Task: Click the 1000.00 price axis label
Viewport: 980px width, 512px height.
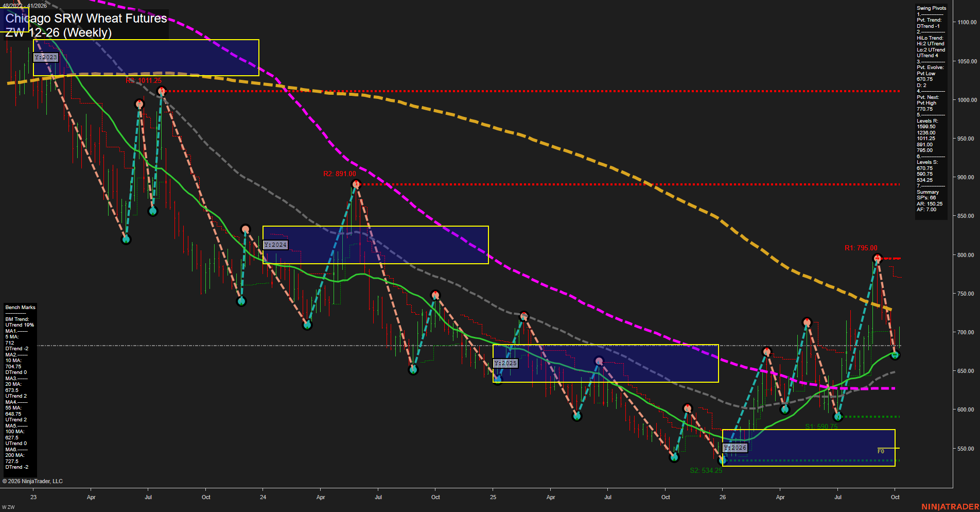Action: tap(967, 100)
